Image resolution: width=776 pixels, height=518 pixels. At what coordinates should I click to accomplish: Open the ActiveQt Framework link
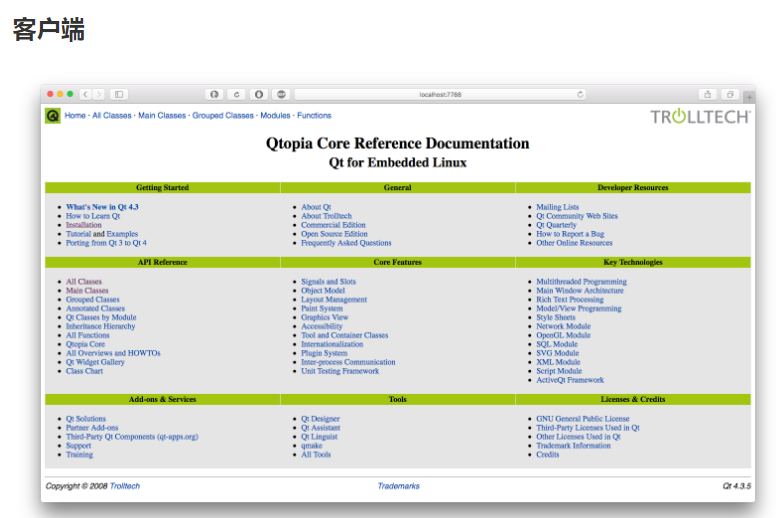[x=570, y=380]
